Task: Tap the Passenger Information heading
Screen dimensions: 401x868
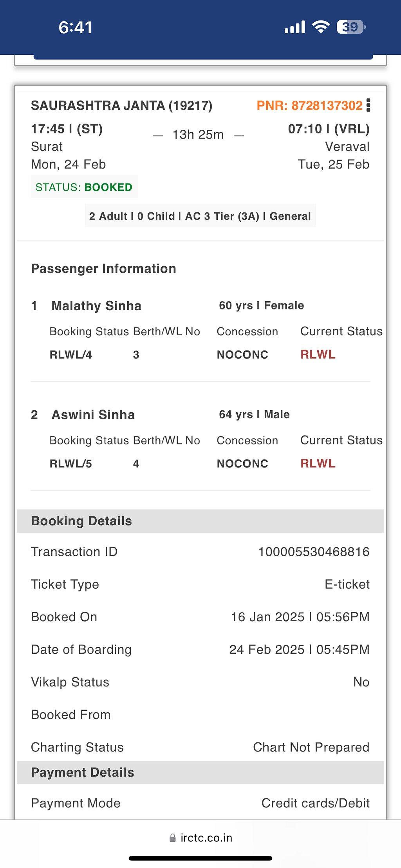Action: click(x=103, y=268)
